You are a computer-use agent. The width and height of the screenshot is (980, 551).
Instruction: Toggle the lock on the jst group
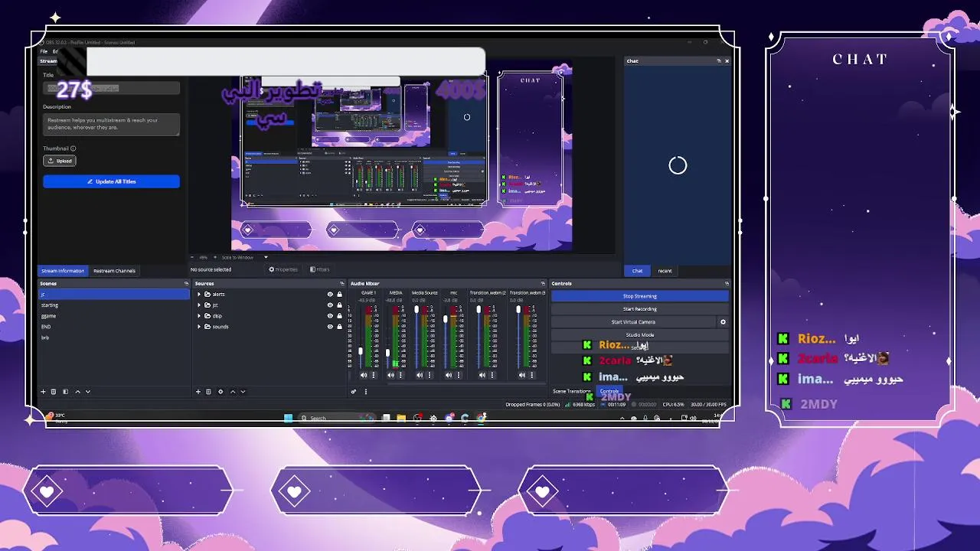pyautogui.click(x=339, y=305)
